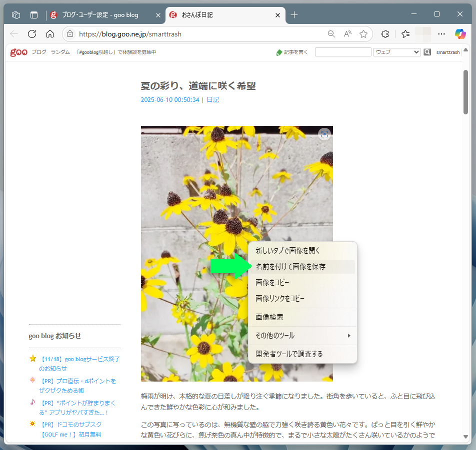Open the tab actions menu icon
The height and width of the screenshot is (450, 476).
[x=34, y=15]
